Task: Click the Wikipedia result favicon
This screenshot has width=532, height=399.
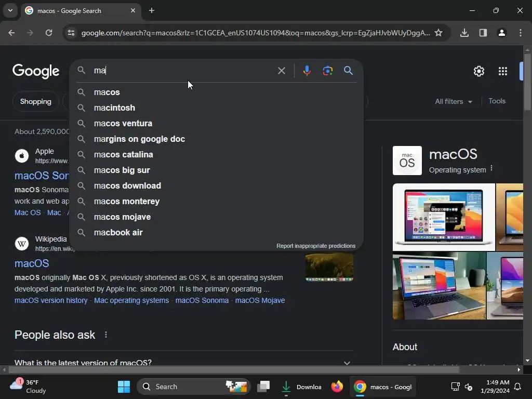Action: pos(22,244)
